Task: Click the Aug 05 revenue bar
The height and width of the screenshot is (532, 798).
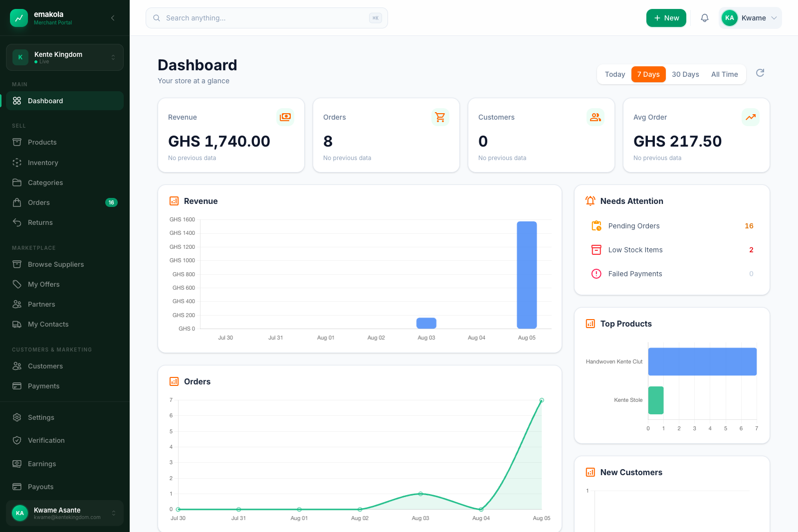Action: (527, 275)
